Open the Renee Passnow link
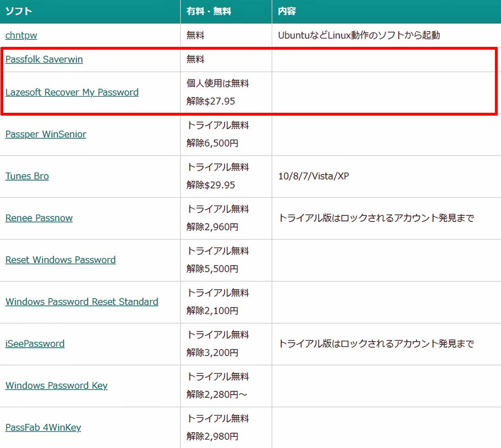501x448 pixels. point(39,218)
